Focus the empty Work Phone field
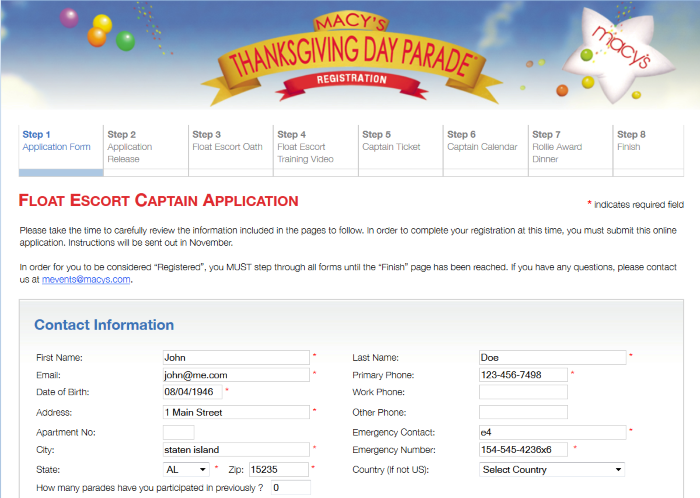700x498 pixels. click(523, 392)
